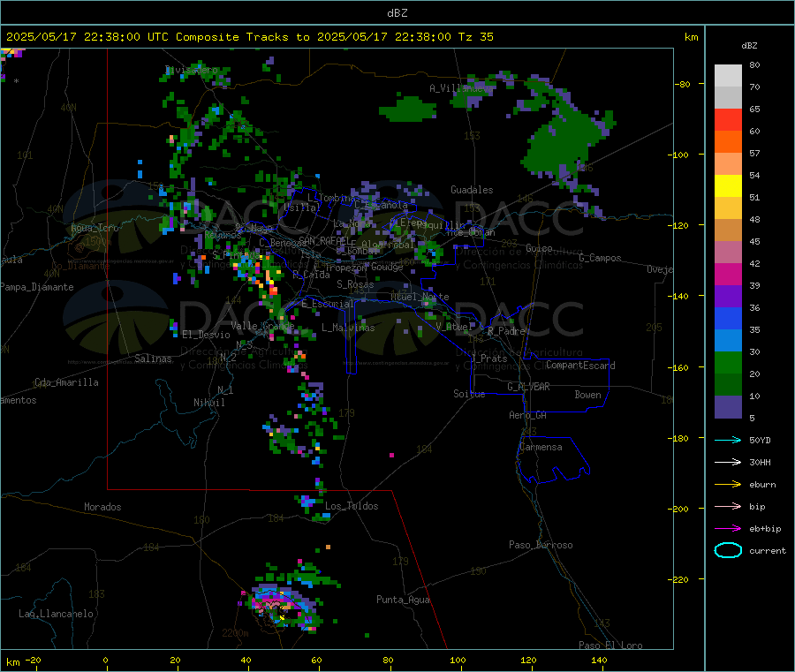Select the 80 dBZ light gray swatch
The width and height of the screenshot is (795, 672).
coord(728,76)
